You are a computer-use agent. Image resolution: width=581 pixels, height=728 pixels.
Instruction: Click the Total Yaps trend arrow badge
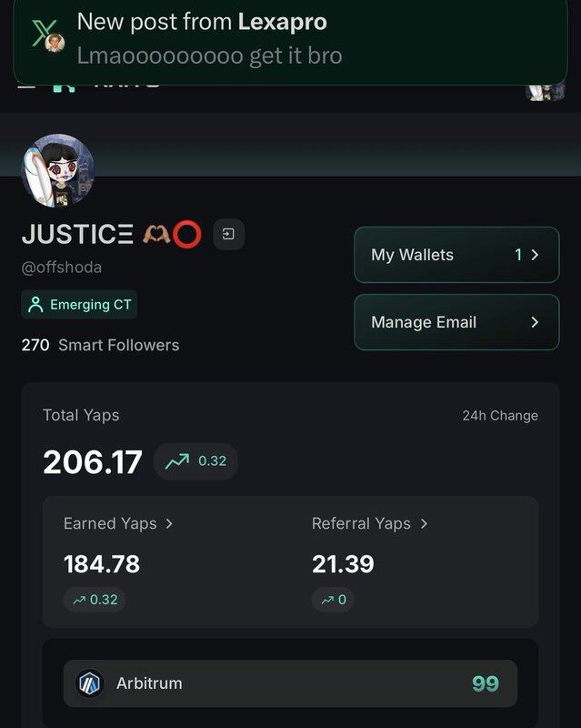click(195, 461)
